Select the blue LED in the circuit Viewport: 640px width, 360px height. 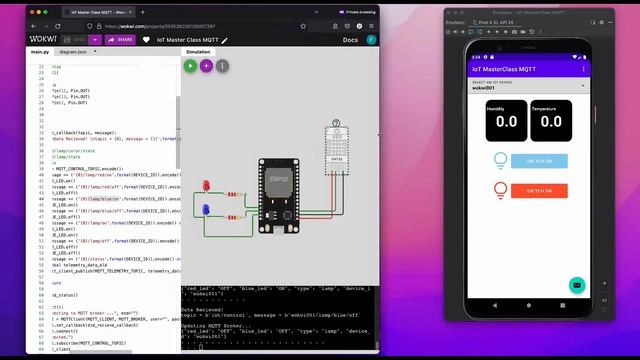pyautogui.click(x=206, y=210)
